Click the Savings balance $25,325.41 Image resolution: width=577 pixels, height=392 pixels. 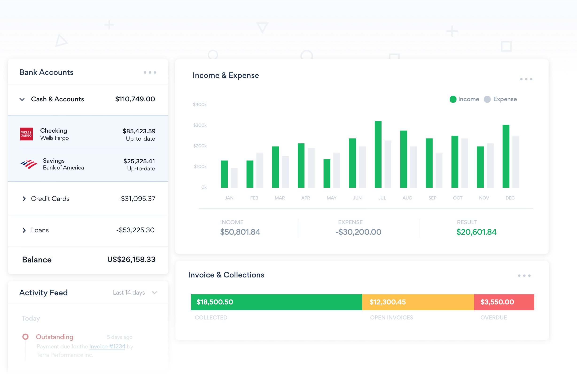click(x=139, y=161)
